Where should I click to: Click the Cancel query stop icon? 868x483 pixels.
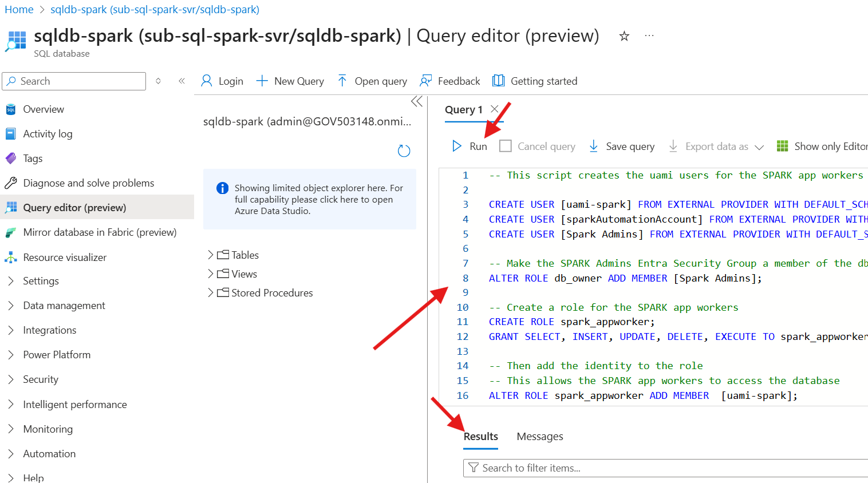(x=505, y=146)
